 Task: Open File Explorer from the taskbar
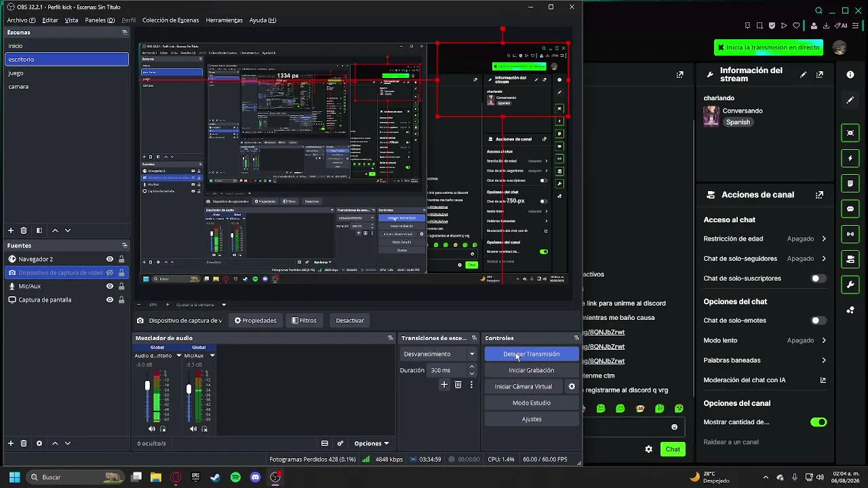point(156,477)
